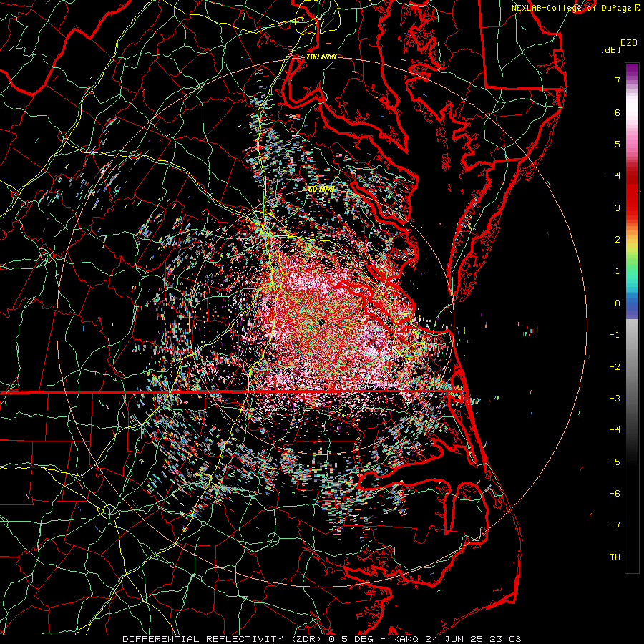Image resolution: width=644 pixels, height=644 pixels.
Task: Click the red 3 dB color band
Action: (x=632, y=208)
